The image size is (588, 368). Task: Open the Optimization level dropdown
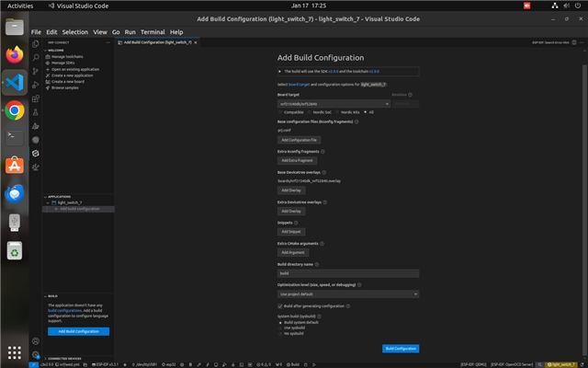coord(348,294)
